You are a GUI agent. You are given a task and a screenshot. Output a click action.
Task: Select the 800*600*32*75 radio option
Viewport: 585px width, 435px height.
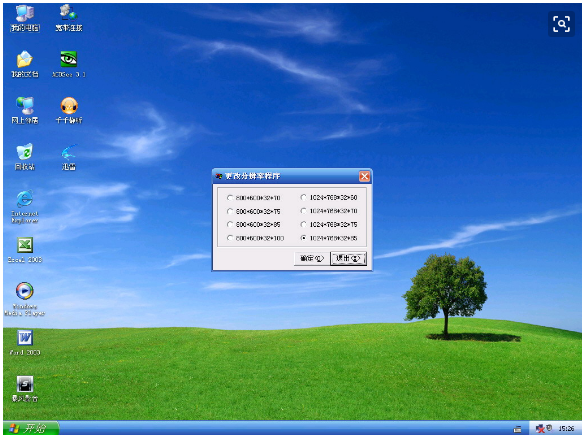tap(254, 212)
